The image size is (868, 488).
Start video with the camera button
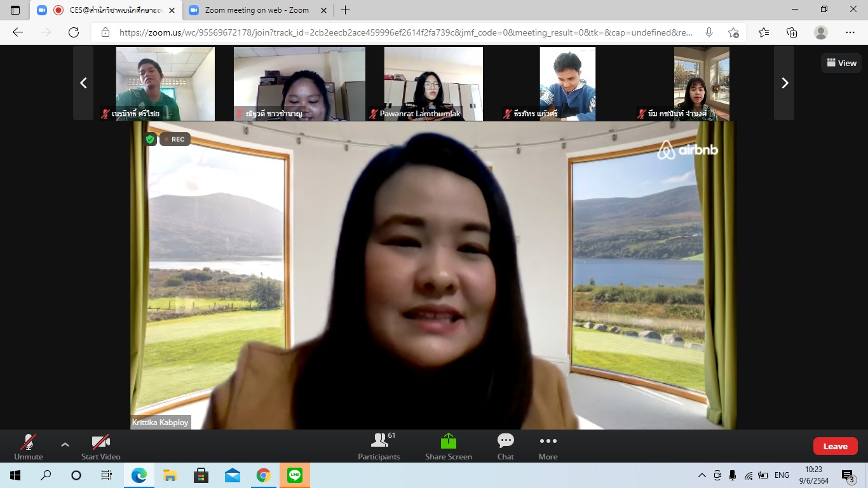pos(100,447)
